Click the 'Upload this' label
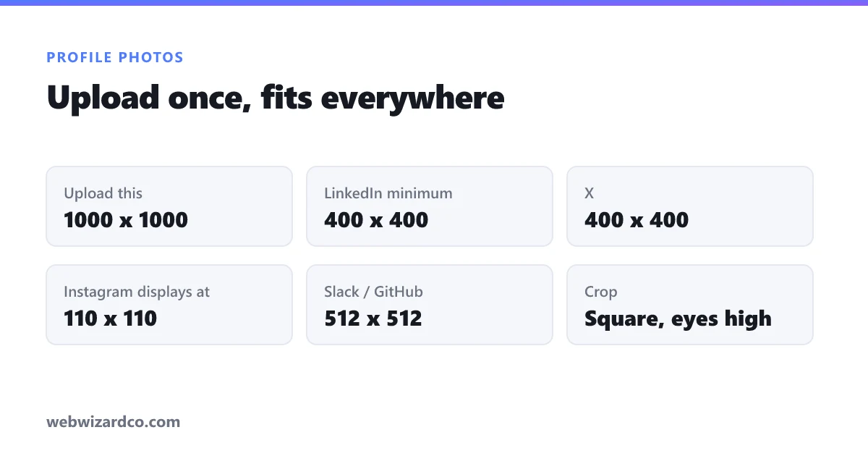The image size is (868, 456). pos(103,193)
